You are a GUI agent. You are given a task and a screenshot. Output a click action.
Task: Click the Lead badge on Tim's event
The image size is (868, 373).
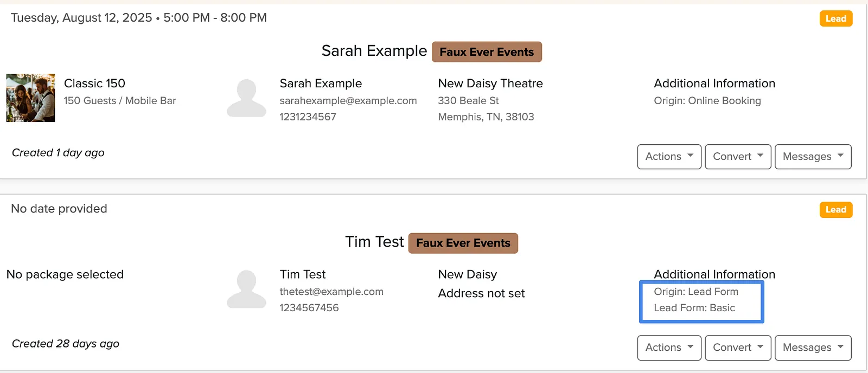[x=836, y=210]
